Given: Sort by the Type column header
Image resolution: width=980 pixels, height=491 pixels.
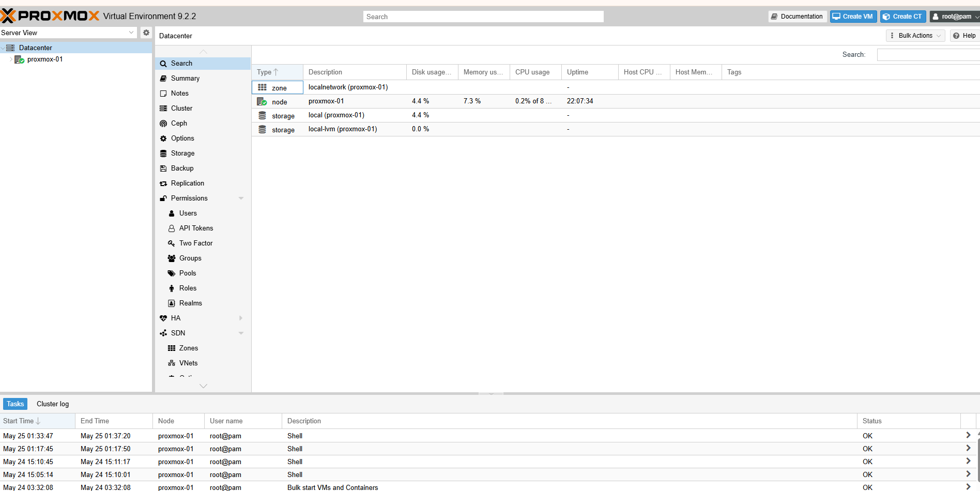Looking at the screenshot, I should (x=277, y=72).
